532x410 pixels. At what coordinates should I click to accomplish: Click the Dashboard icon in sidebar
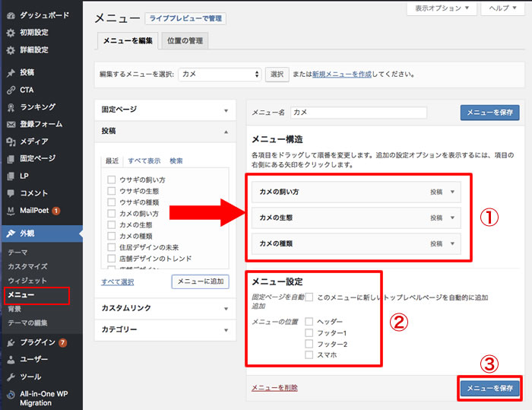[x=11, y=14]
